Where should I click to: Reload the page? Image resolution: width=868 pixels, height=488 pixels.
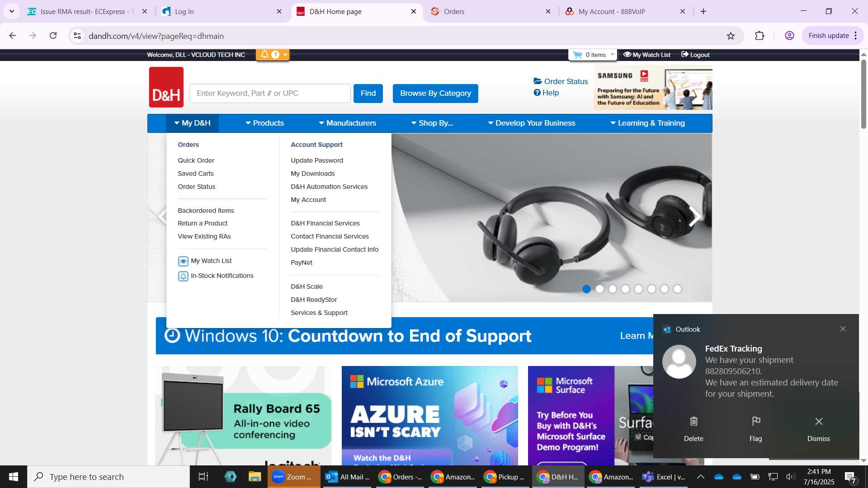click(x=53, y=36)
